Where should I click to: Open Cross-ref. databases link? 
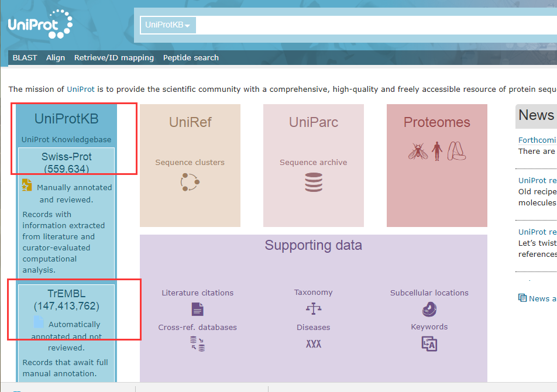198,327
